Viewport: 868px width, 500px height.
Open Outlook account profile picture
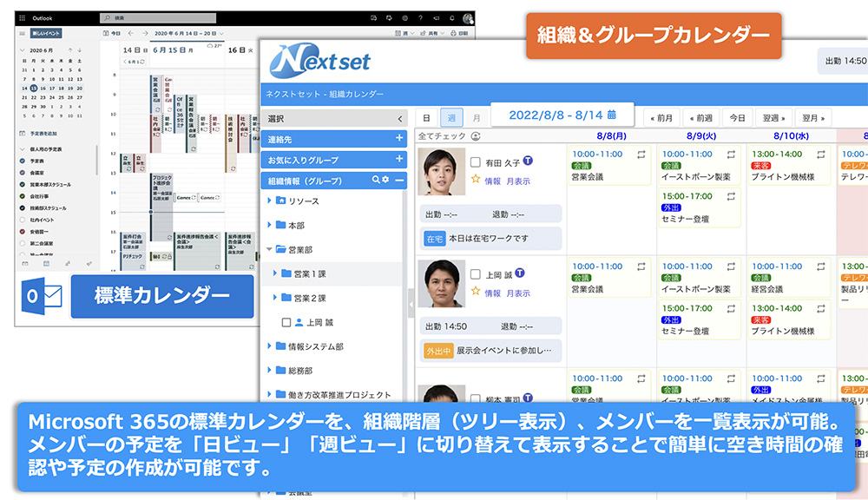click(x=468, y=18)
